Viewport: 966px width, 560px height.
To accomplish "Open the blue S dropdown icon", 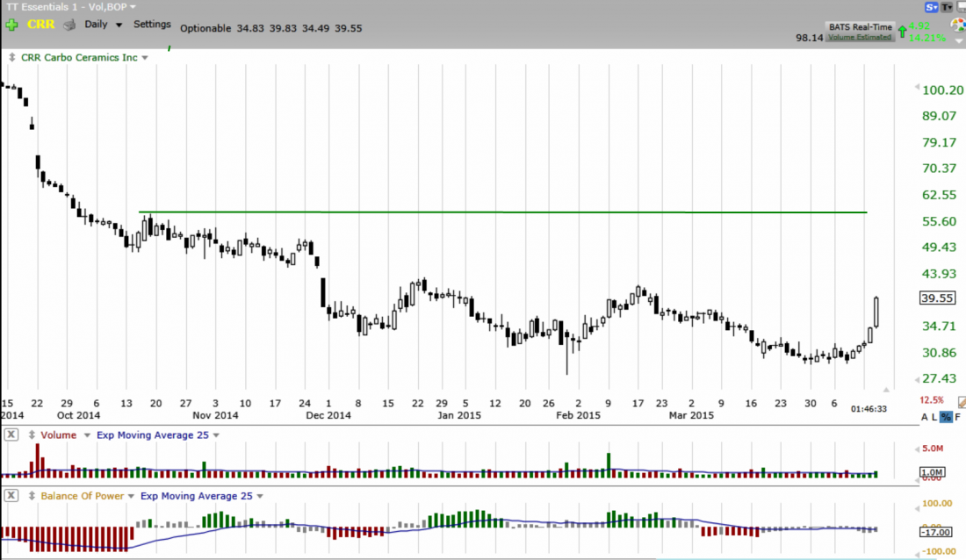I will point(930,7).
